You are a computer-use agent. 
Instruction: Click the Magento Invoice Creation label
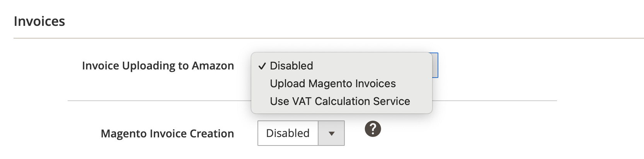click(167, 134)
